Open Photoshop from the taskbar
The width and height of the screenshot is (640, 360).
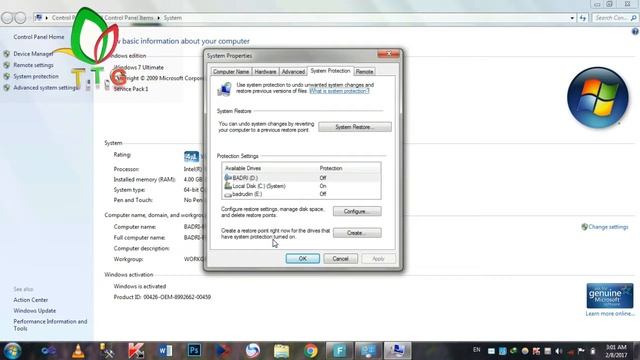(194, 351)
